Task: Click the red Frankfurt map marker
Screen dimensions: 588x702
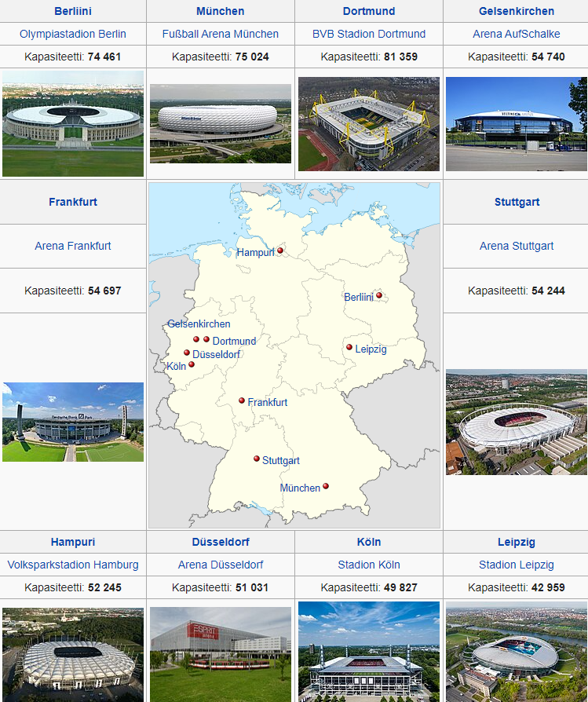Action: (x=242, y=400)
